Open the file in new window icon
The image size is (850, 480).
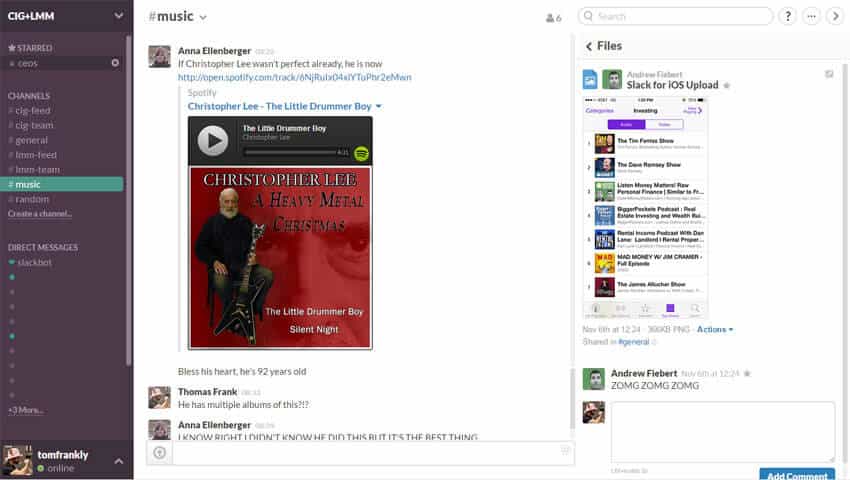pyautogui.click(x=829, y=74)
